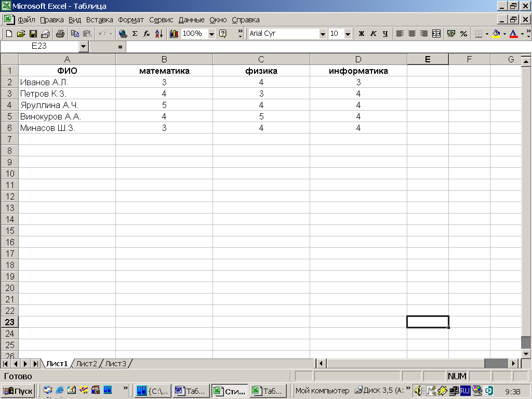Apply currency style format

(451, 34)
